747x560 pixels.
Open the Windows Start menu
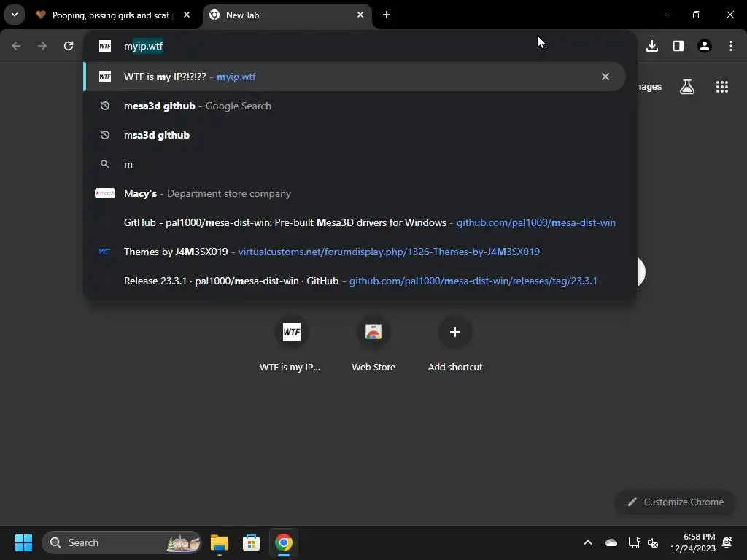point(23,542)
